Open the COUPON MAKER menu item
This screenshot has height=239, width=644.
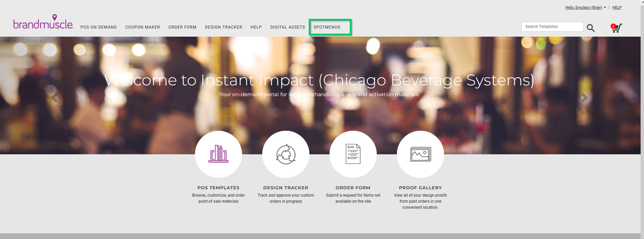pos(142,27)
